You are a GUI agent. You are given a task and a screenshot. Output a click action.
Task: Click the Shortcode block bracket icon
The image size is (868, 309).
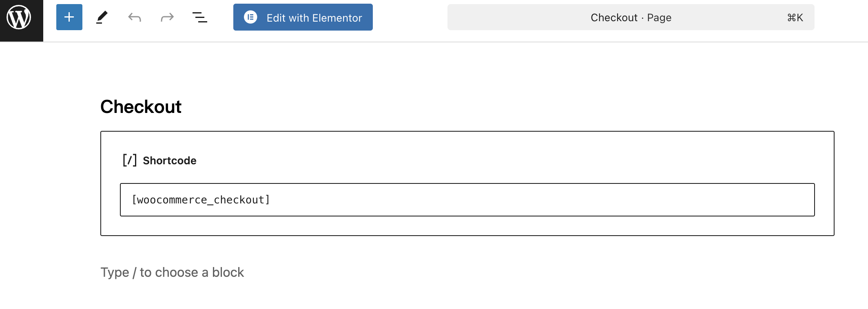pos(130,160)
